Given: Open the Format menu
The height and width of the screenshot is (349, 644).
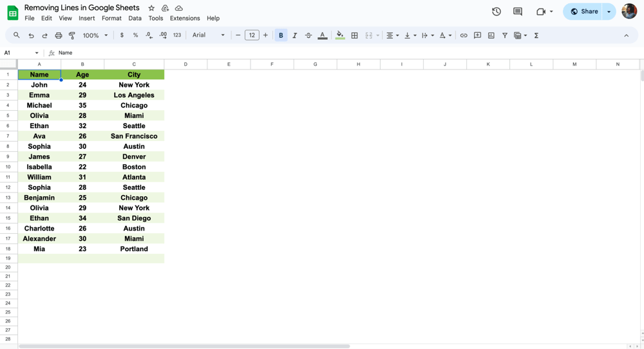Looking at the screenshot, I should [x=111, y=19].
